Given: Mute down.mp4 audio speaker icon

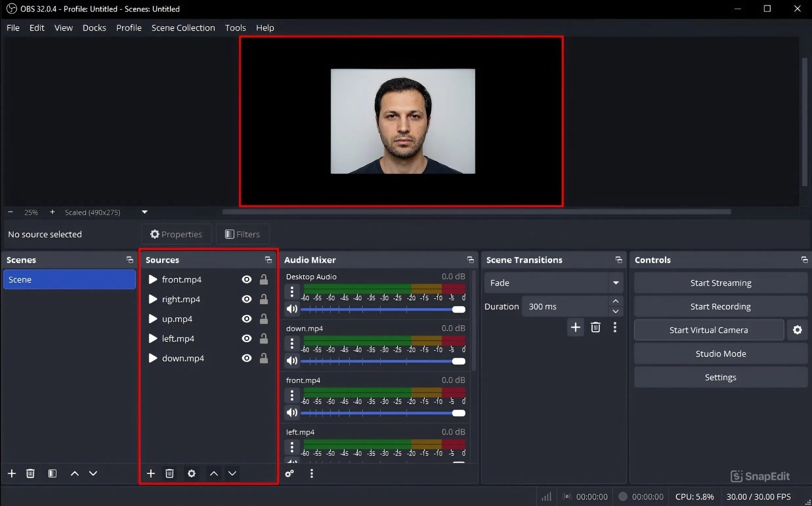Looking at the screenshot, I should (292, 360).
